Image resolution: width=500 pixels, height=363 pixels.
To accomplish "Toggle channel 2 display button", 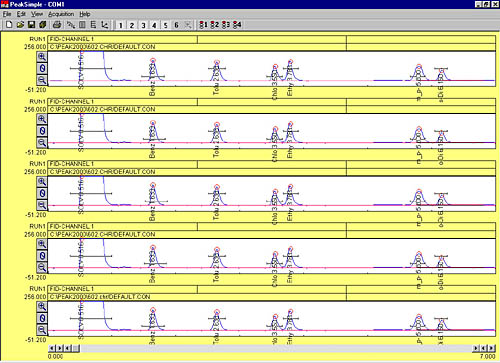I will point(132,25).
